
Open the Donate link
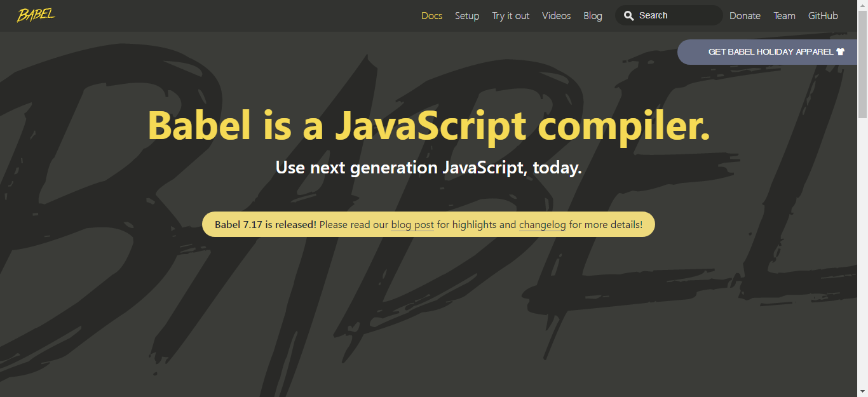[745, 16]
